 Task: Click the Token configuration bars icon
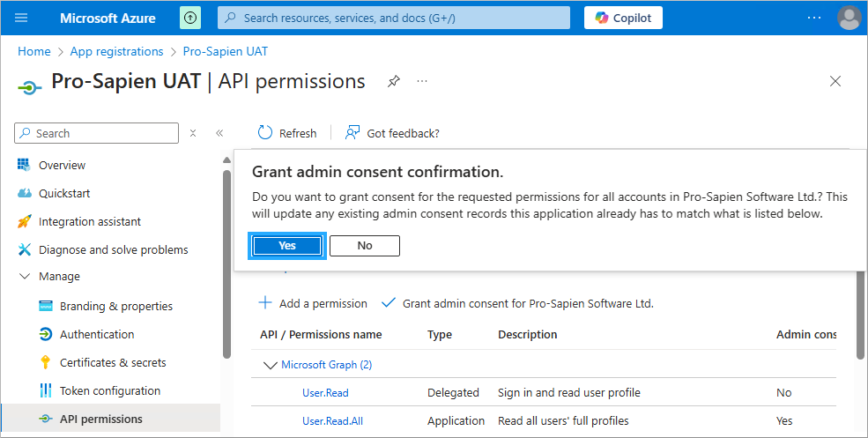[46, 391]
